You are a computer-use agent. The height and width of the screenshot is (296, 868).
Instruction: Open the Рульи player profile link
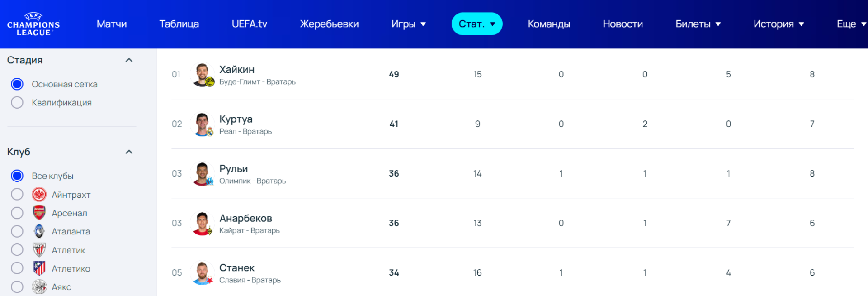coord(234,169)
